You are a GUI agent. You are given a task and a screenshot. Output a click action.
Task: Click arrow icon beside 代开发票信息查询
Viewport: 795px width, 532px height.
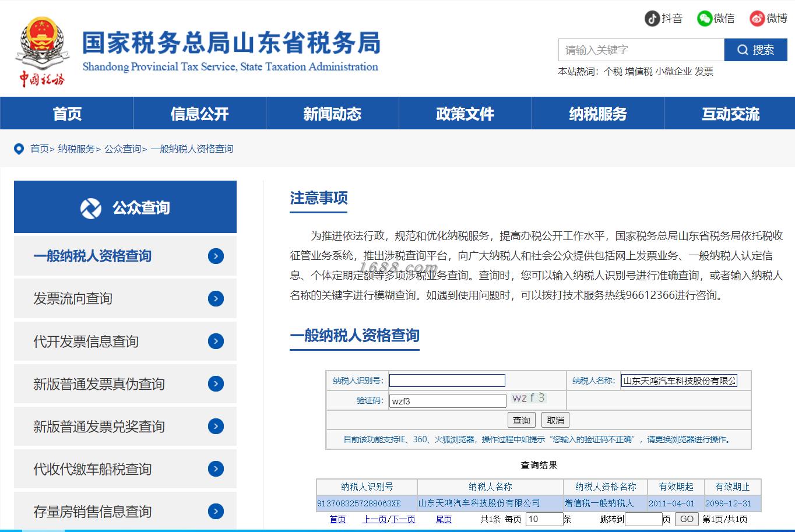click(x=216, y=341)
